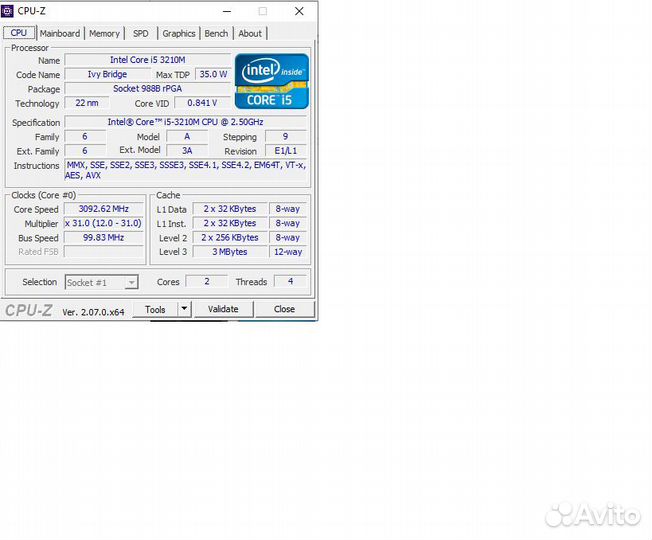Viewport: 652px width, 540px height.
Task: Click the Cores value '2'
Action: [207, 281]
